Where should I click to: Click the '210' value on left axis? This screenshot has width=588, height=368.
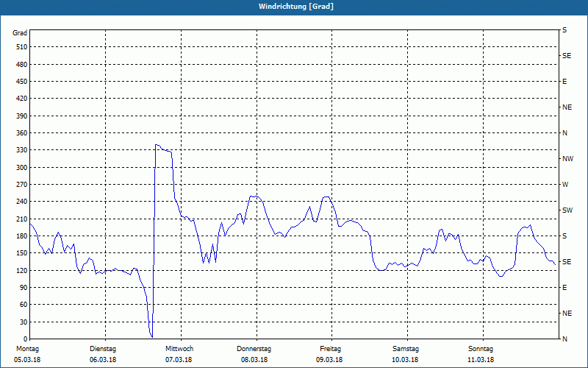pyautogui.click(x=23, y=219)
